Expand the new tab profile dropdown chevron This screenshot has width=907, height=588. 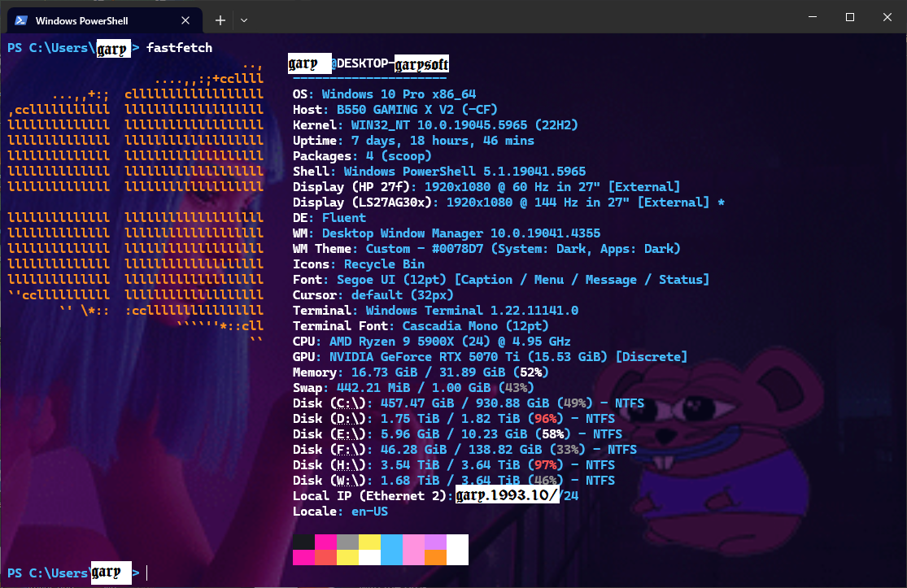click(244, 20)
